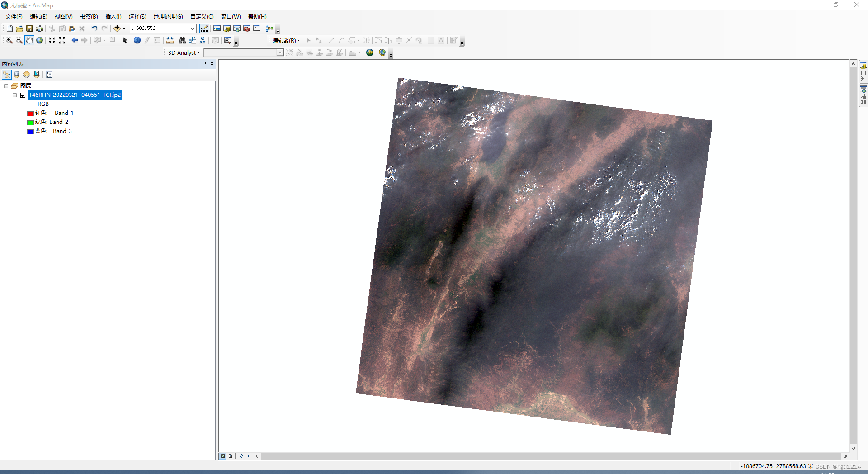Switch to List By Visibility view
Screen dimensions: 868x474
tap(27, 75)
